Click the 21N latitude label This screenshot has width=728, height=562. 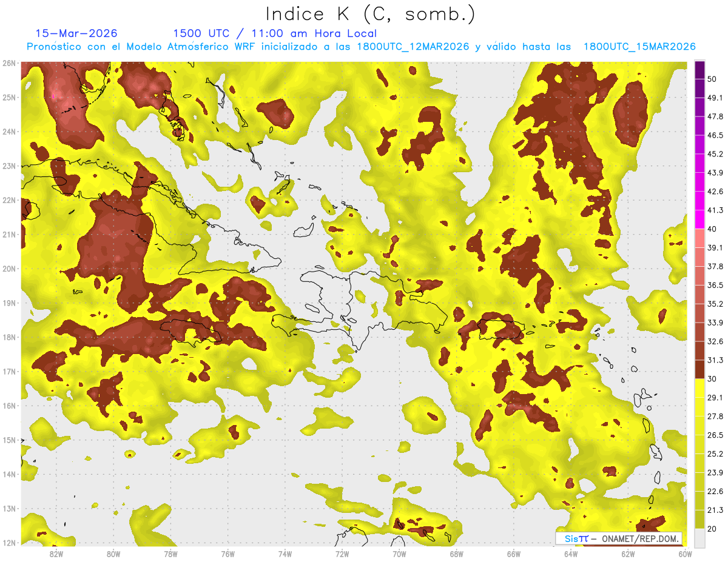(9, 235)
